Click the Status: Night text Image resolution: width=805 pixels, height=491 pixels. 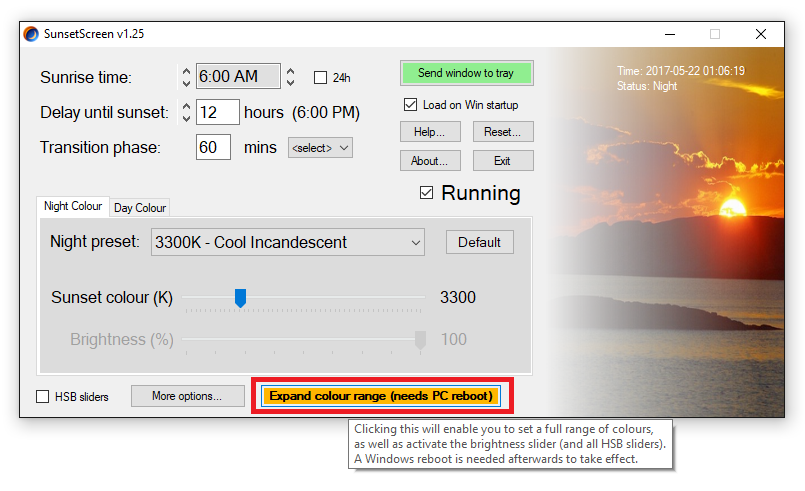tap(647, 86)
